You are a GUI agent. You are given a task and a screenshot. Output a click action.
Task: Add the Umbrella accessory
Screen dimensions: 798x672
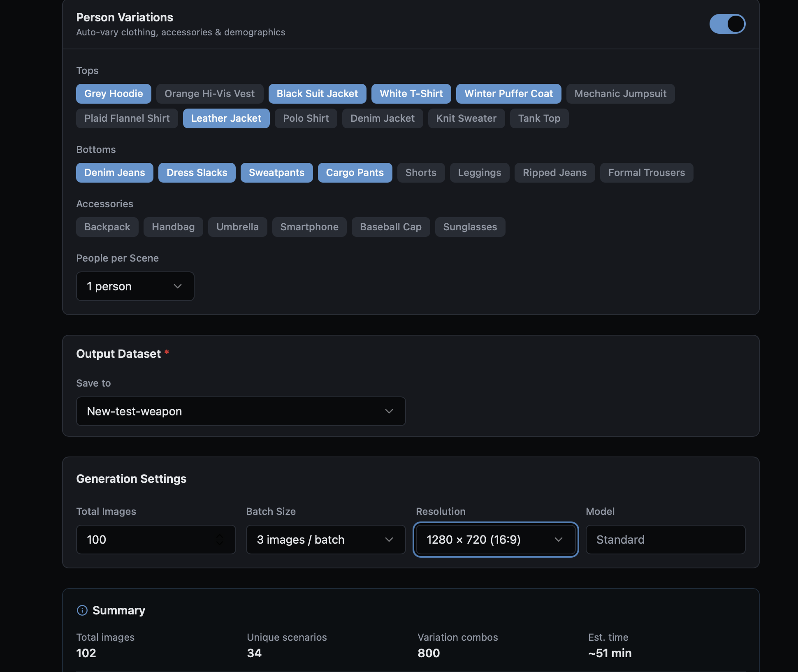coord(238,227)
